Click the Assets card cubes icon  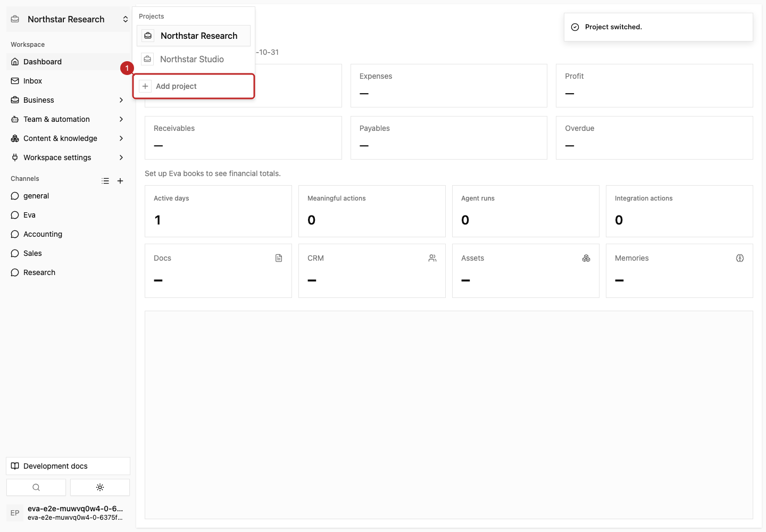click(x=586, y=258)
